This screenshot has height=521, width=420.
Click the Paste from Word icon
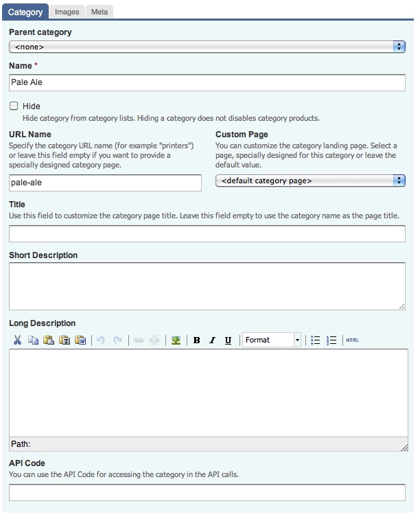[x=80, y=340]
